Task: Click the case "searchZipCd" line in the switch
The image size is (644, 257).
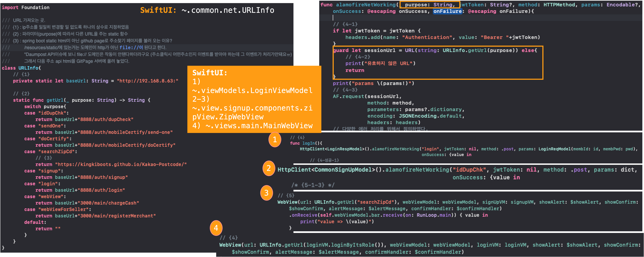Action: 50,152
